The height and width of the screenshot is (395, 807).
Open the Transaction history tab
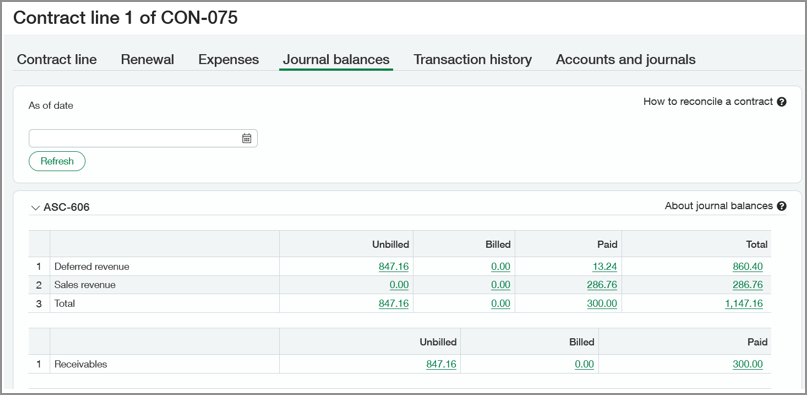472,60
